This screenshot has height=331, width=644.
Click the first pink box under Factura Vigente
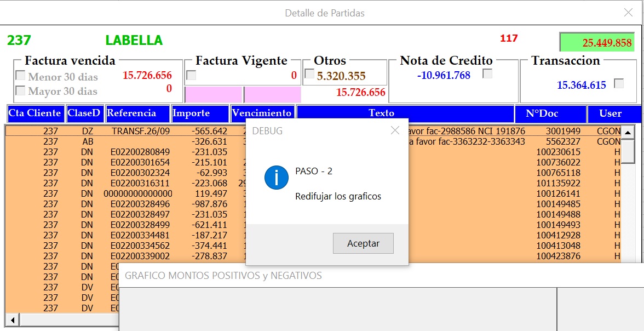pyautogui.click(x=214, y=95)
